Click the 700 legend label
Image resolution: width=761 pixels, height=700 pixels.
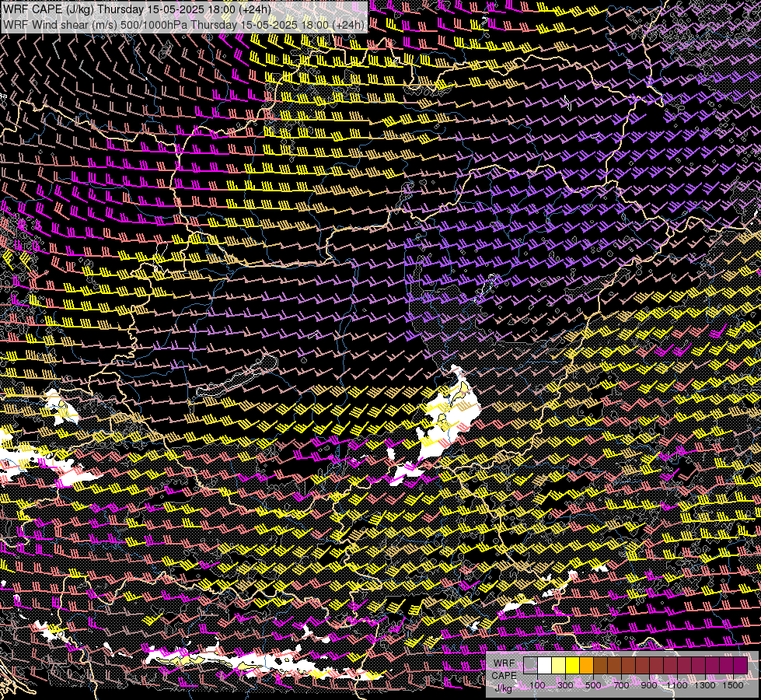pyautogui.click(x=622, y=685)
